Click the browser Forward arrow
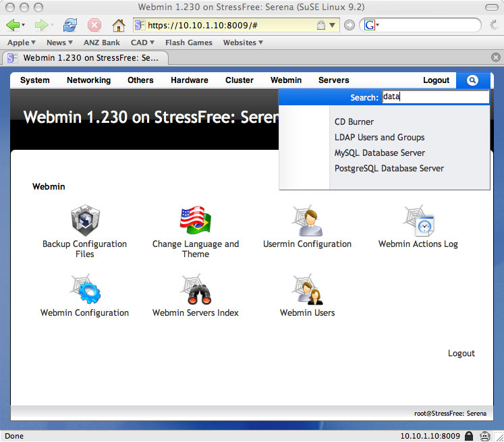The image size is (504, 442). [41, 25]
